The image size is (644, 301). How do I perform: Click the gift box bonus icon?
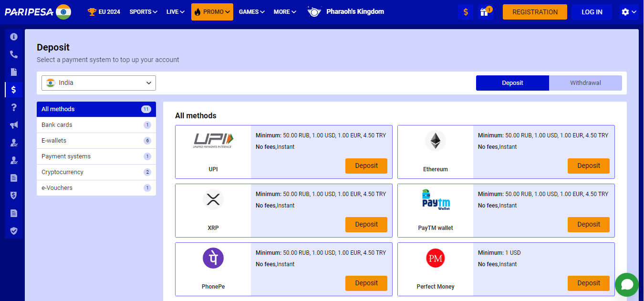485,12
